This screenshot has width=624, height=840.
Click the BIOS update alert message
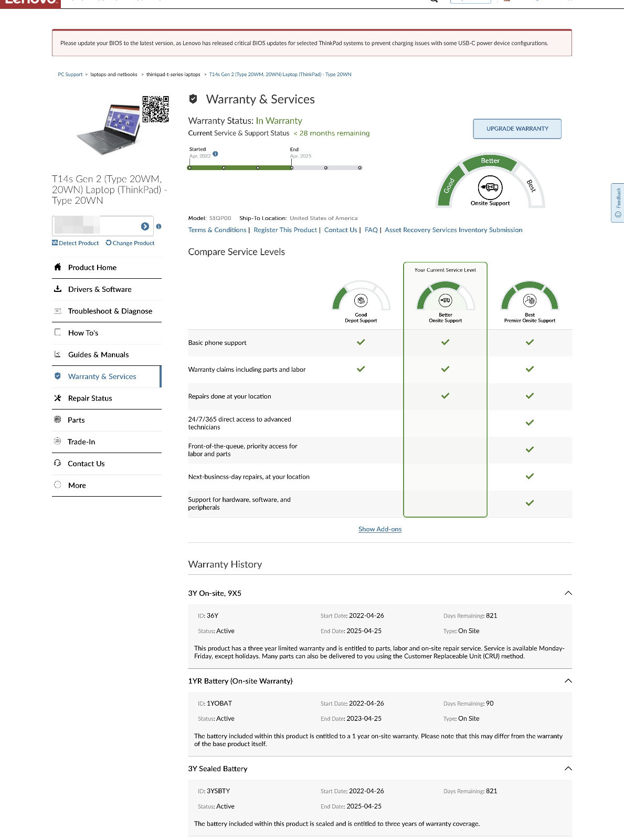click(x=312, y=43)
